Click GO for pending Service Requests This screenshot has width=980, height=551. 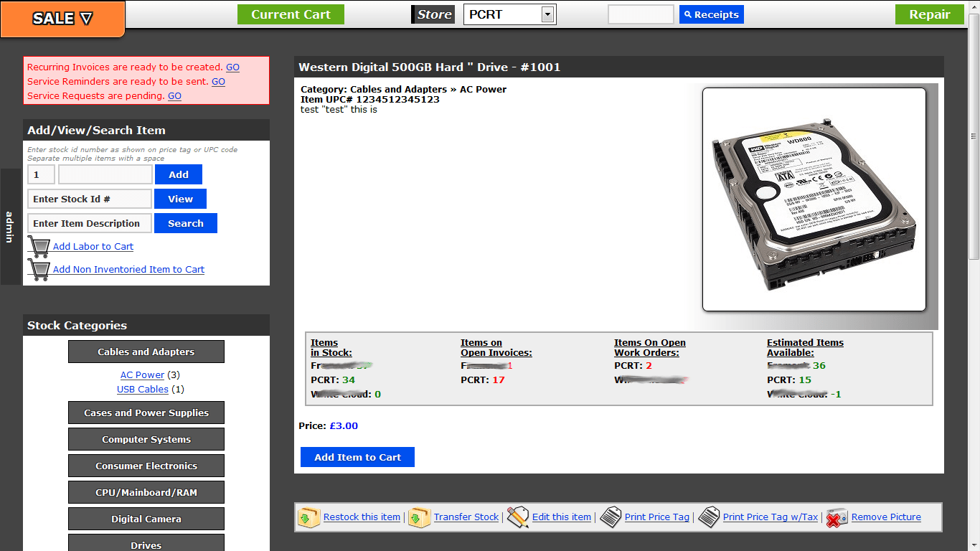pos(174,96)
